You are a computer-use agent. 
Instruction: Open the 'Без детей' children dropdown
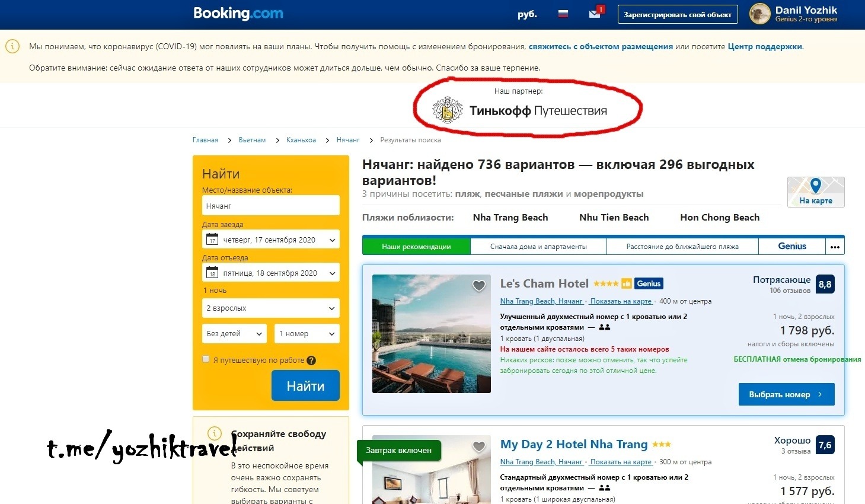(x=234, y=334)
